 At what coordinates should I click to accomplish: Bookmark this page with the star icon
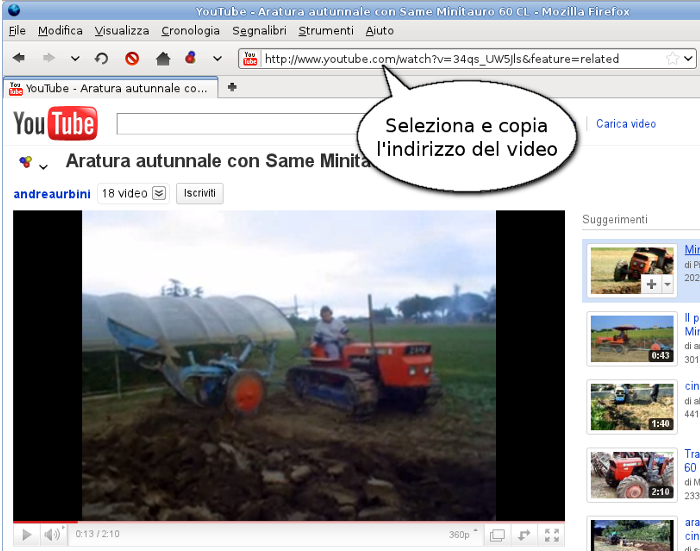coord(673,59)
